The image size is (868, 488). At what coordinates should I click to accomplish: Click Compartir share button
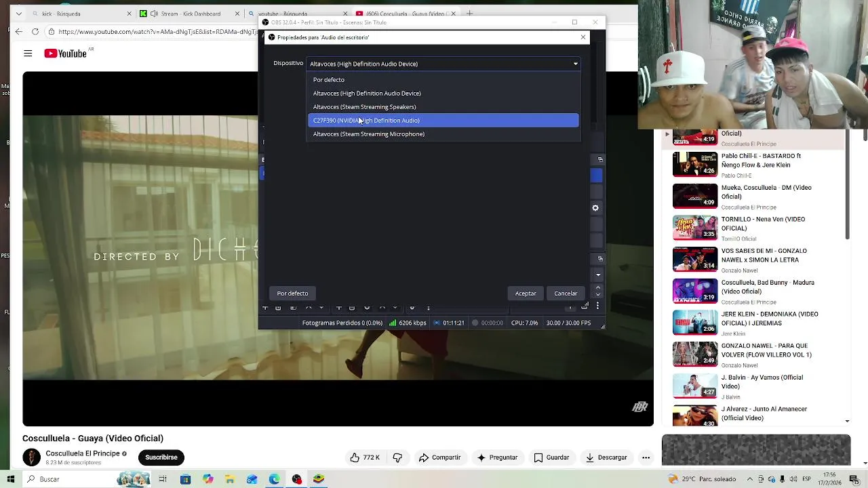tap(439, 457)
